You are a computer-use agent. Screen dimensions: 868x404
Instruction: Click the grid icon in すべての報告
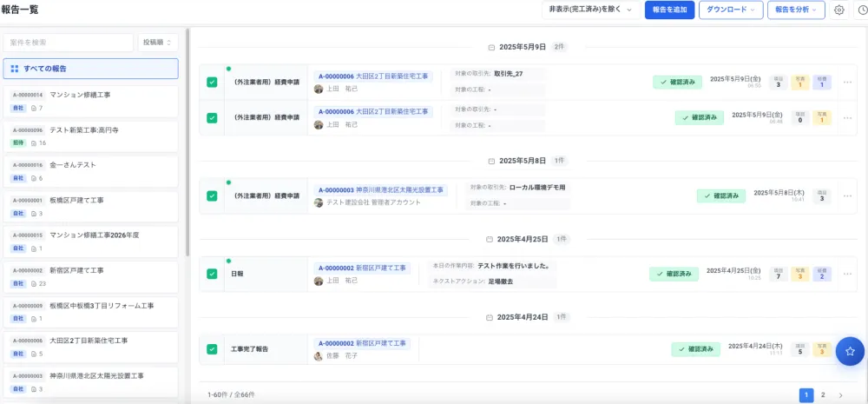[15, 69]
